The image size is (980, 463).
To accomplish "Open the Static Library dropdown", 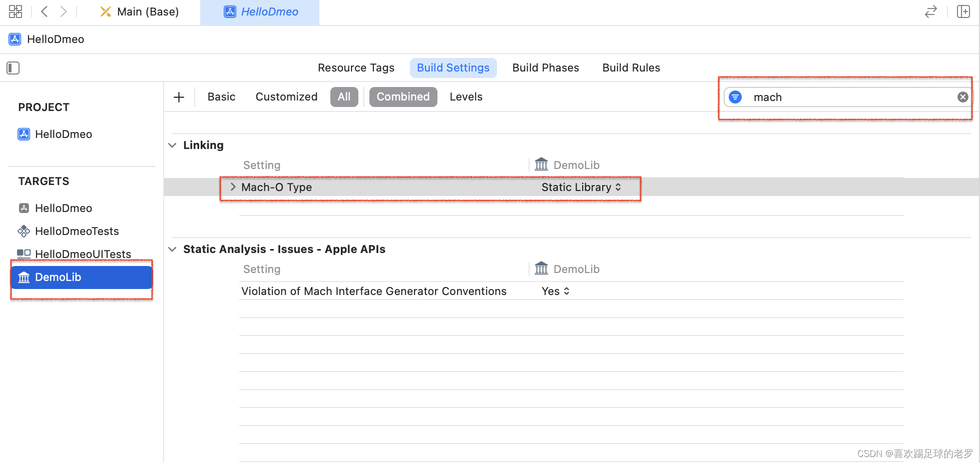I will (581, 187).
